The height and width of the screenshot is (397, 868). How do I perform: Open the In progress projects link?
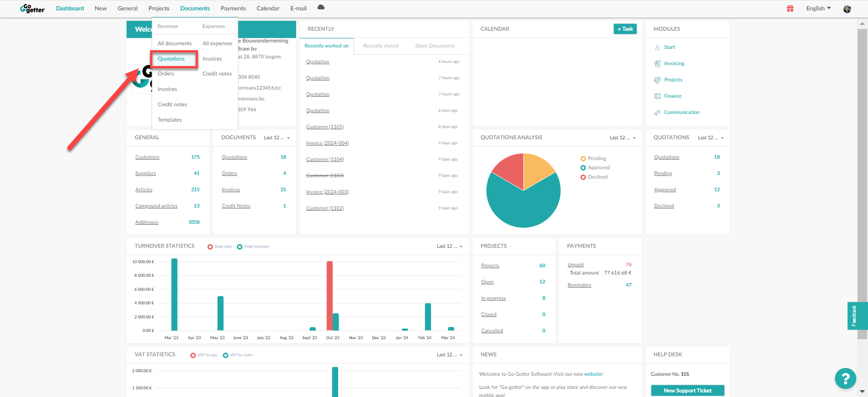click(x=493, y=298)
